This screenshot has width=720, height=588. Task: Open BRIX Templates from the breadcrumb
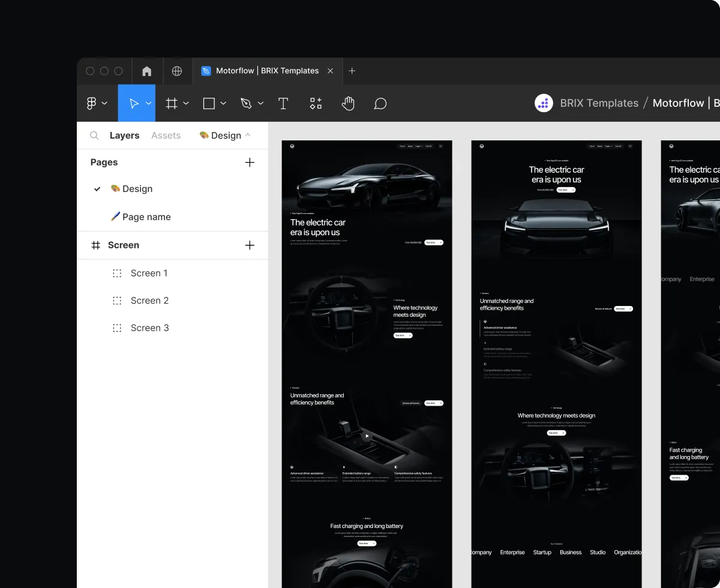[599, 103]
